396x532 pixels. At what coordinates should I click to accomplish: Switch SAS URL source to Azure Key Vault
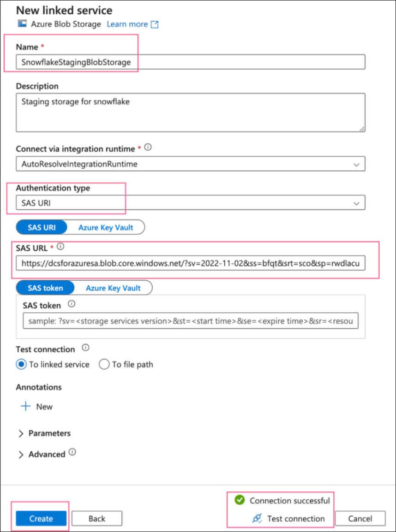click(x=105, y=227)
